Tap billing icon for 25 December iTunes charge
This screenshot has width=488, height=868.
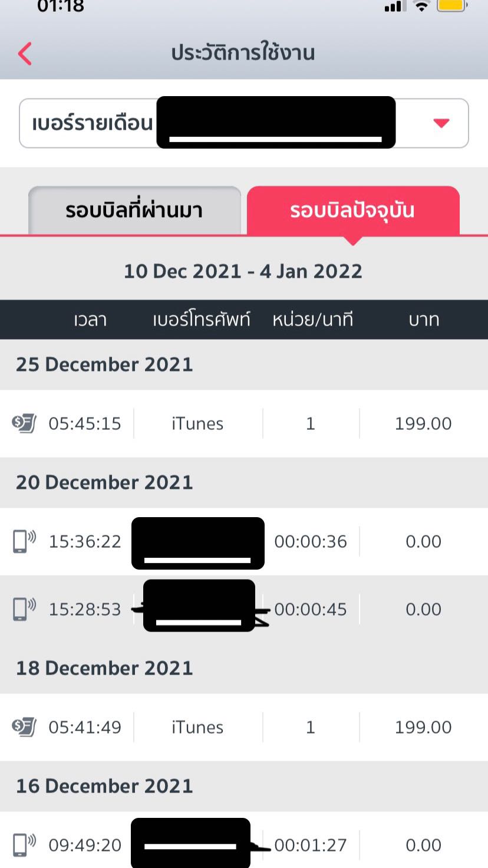(24, 423)
